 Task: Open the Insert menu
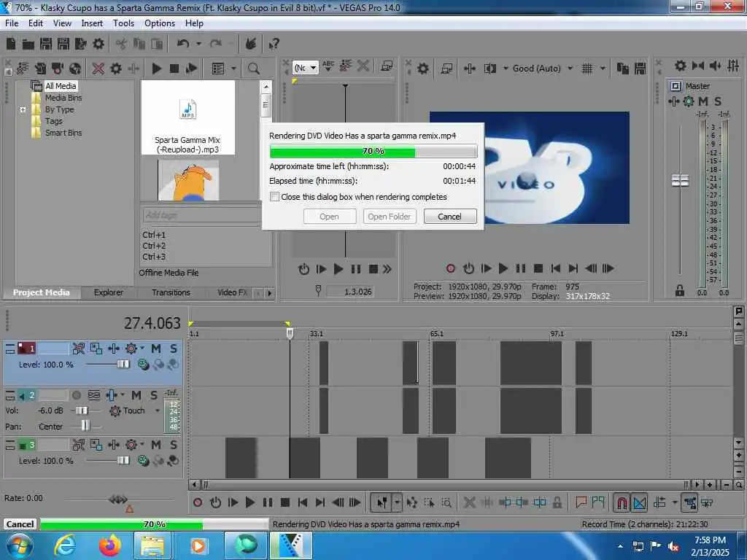point(92,23)
